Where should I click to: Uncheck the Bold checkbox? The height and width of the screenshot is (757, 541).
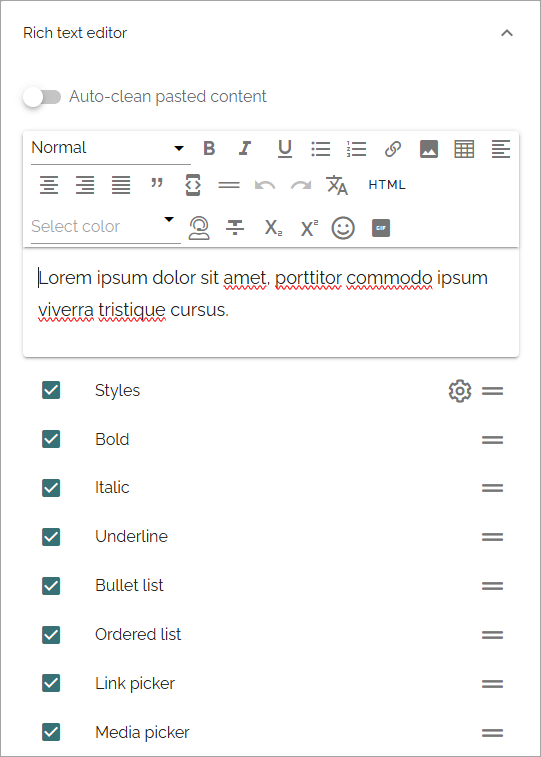(51, 439)
